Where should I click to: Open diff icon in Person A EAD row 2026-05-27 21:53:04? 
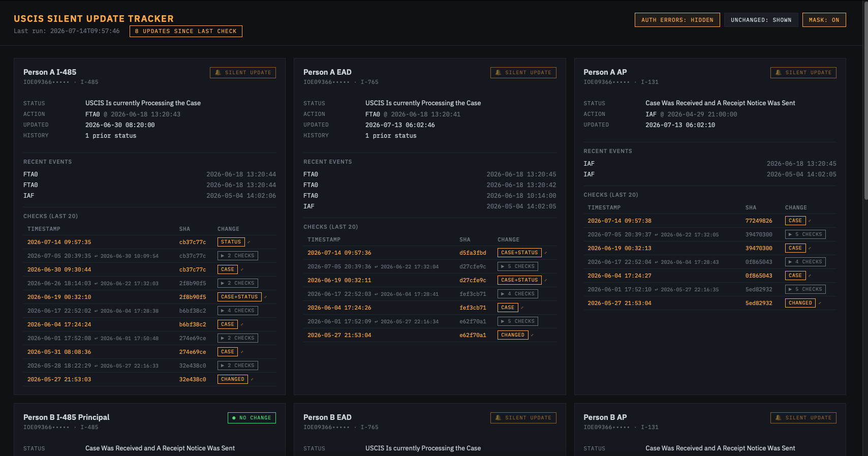tap(532, 335)
